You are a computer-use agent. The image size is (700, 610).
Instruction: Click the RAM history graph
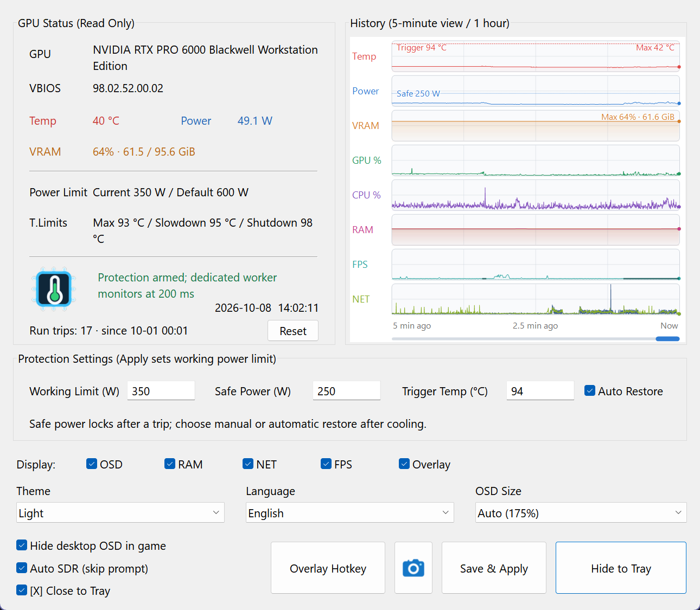[536, 230]
